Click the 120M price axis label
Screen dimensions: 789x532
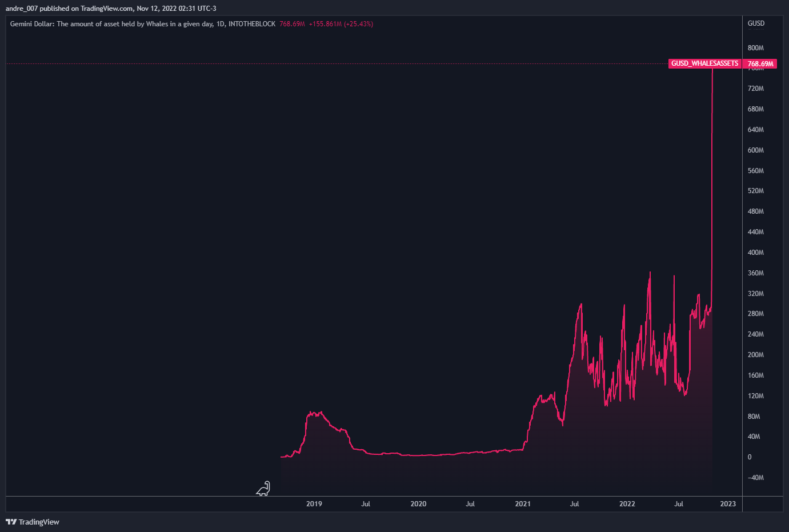click(755, 396)
